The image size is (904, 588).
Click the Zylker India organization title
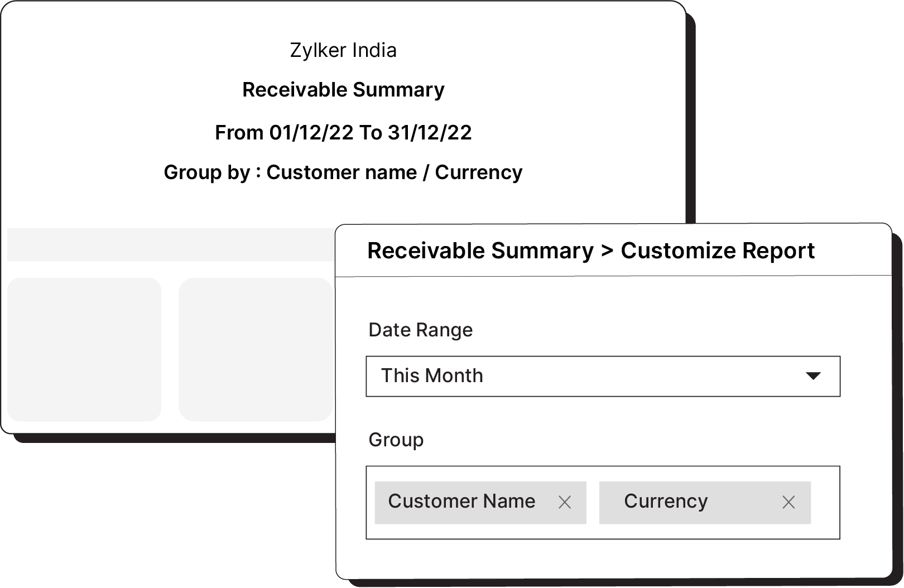click(343, 50)
